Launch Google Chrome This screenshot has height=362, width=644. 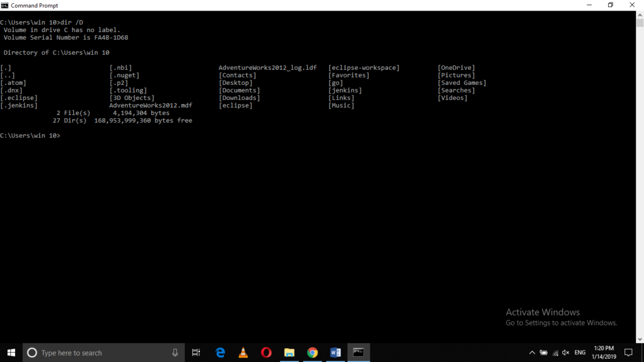click(312, 353)
